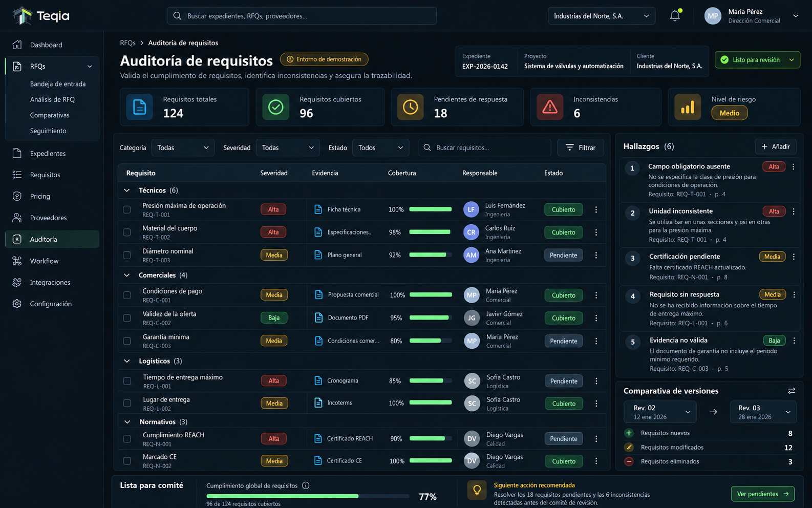812x508 pixels.
Task: Open menu for finding Campo obligatorio ausente
Action: pyautogui.click(x=794, y=166)
